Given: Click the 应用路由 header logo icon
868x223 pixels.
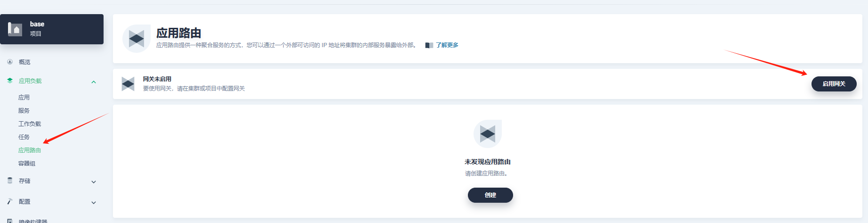Looking at the screenshot, I should pos(137,39).
